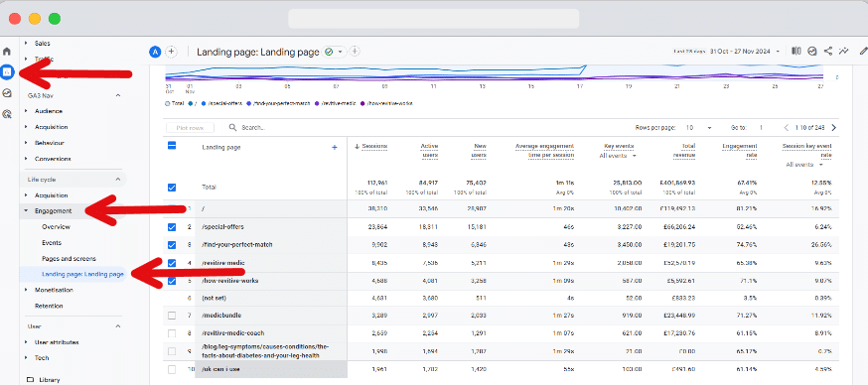Expand the Behaviour tree item

click(26, 143)
